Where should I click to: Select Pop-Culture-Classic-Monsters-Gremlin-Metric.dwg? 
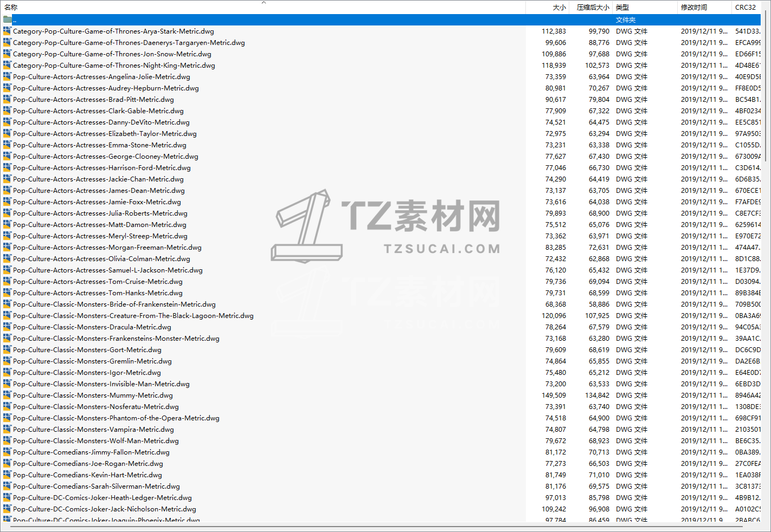[92, 361]
